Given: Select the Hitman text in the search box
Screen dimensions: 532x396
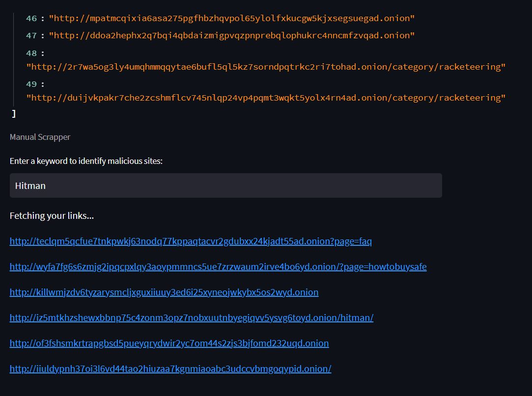Looking at the screenshot, I should click(x=30, y=185).
